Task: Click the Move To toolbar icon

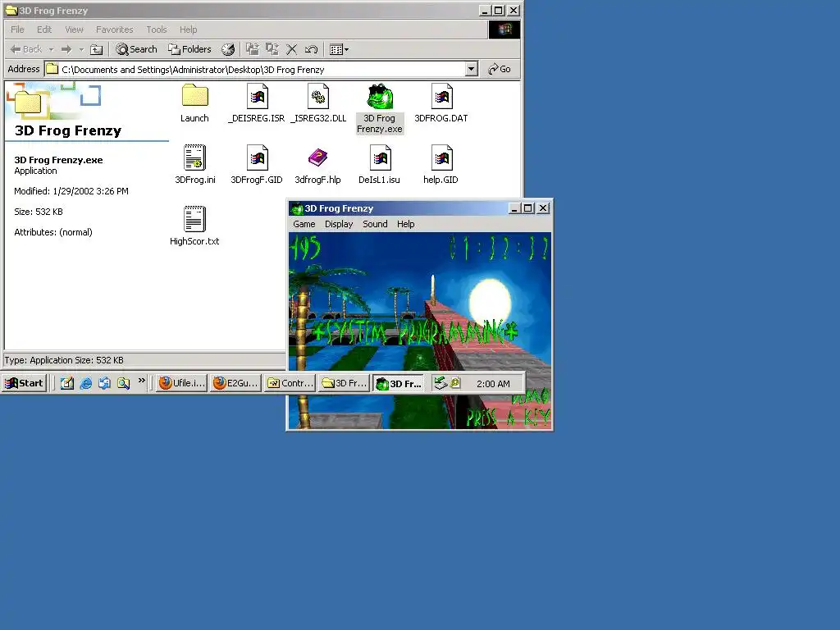Action: point(253,49)
